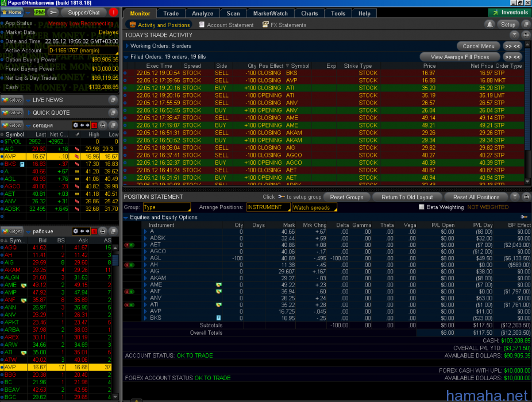Viewport: 532px width, 402px height.
Task: Detach the Monitor tab with window icon
Action: point(526,25)
